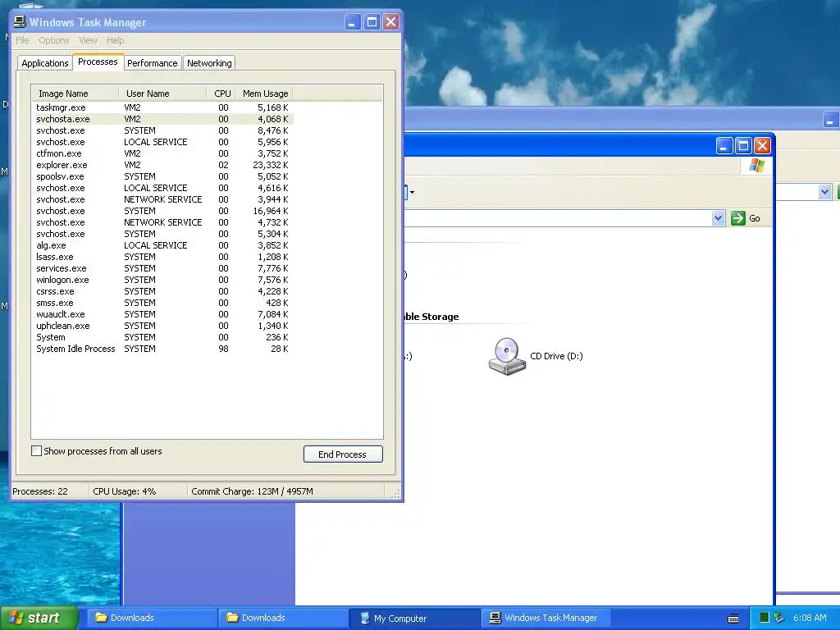The height and width of the screenshot is (630, 840).
Task: Click the green CPU usage tray icon
Action: tap(765, 618)
